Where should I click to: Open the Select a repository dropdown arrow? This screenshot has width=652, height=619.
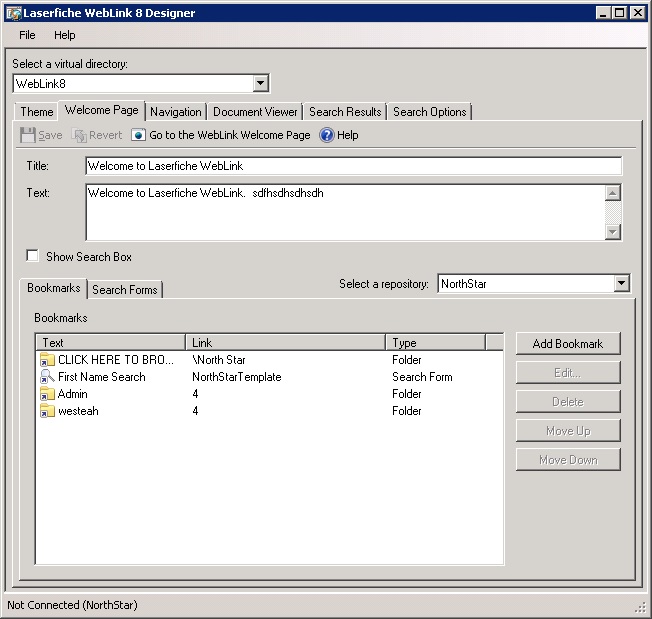[621, 284]
